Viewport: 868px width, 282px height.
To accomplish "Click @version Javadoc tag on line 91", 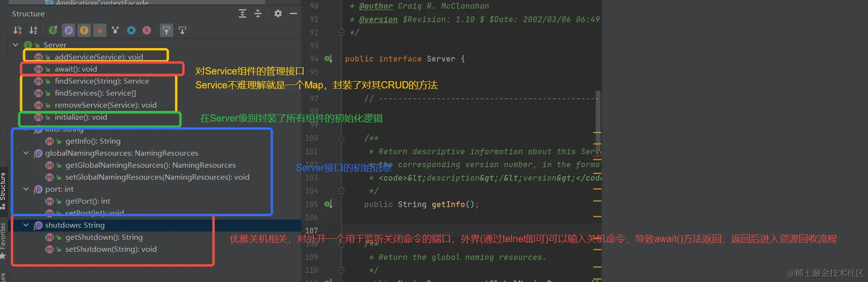I will (378, 19).
